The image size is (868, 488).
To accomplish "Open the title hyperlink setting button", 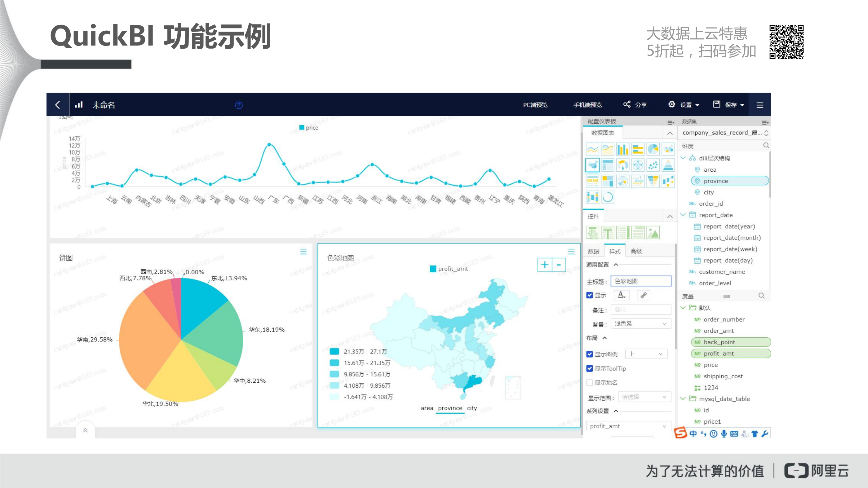I will pos(644,295).
